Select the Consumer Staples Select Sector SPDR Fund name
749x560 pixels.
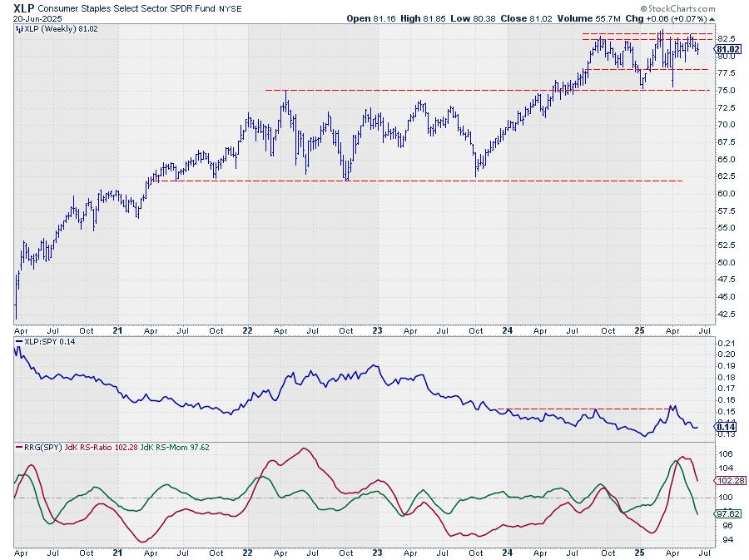(x=126, y=8)
